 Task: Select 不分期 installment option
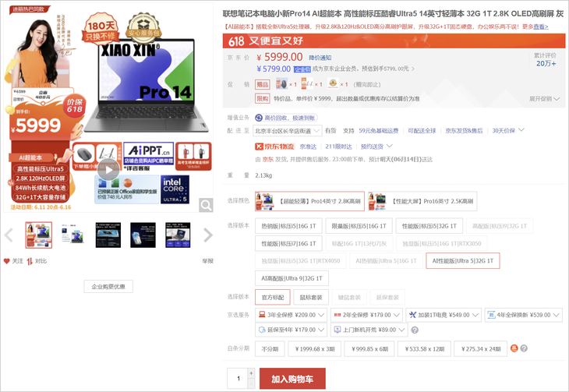pos(270,349)
